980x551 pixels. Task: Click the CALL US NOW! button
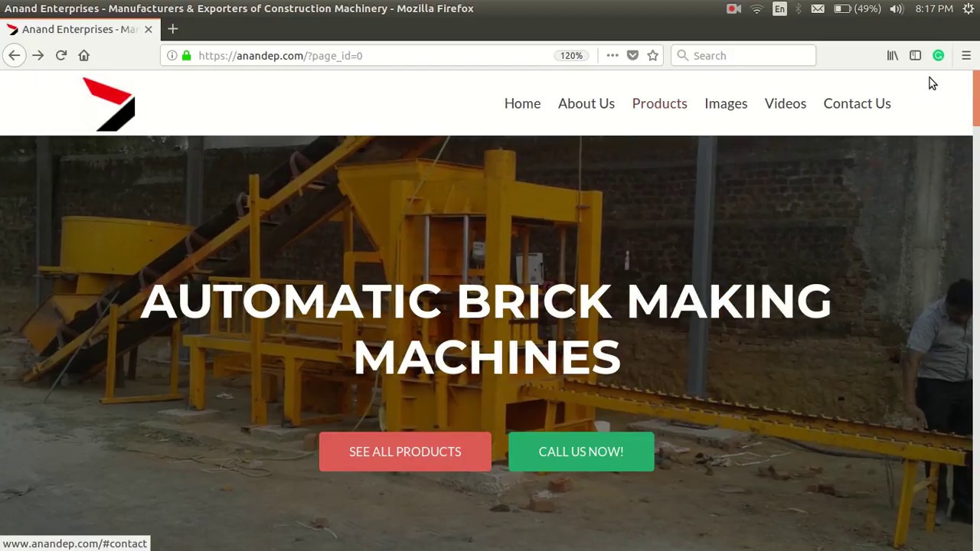pos(581,452)
